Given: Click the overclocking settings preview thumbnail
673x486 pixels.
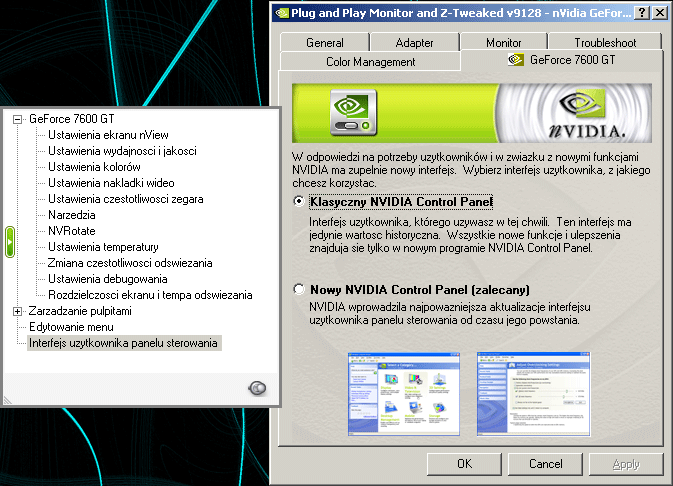Looking at the screenshot, I should [x=534, y=394].
